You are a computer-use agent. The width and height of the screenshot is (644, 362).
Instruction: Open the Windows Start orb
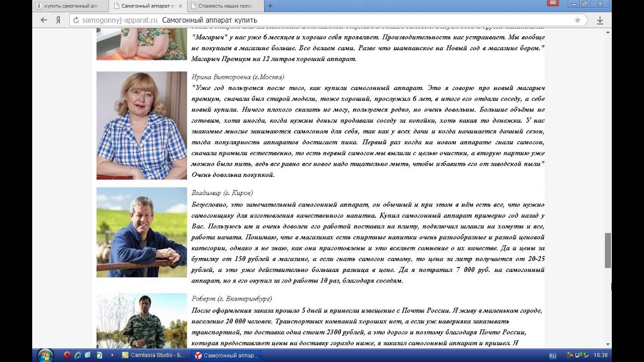[x=45, y=355]
